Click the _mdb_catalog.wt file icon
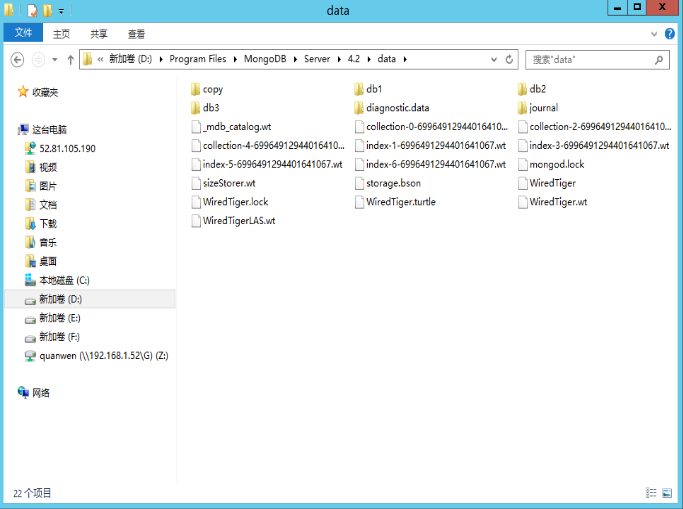Image resolution: width=683 pixels, height=509 pixels. click(x=196, y=127)
